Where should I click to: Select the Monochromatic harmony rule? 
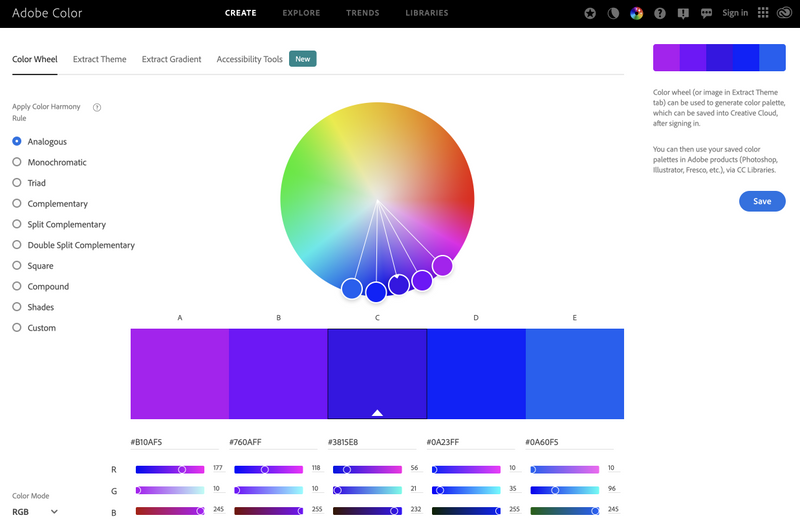[49, 162]
